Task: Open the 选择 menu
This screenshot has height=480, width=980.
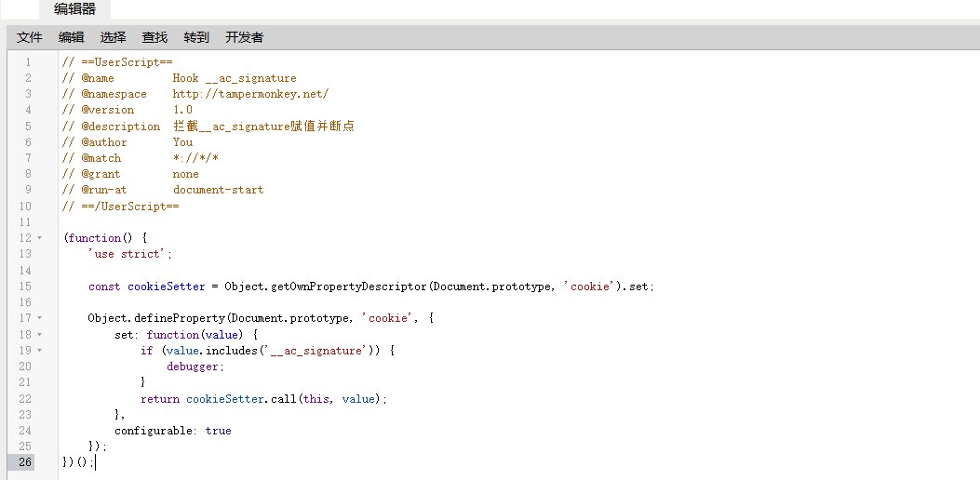Action: coord(114,37)
